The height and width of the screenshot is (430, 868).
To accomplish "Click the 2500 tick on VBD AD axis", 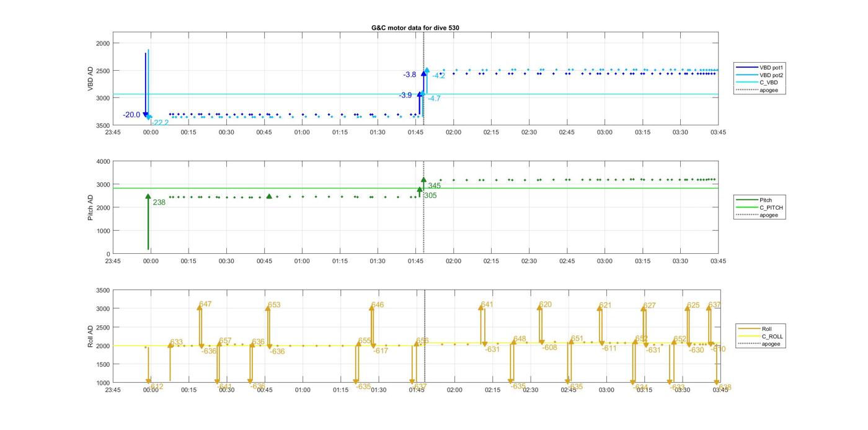I will (x=104, y=71).
